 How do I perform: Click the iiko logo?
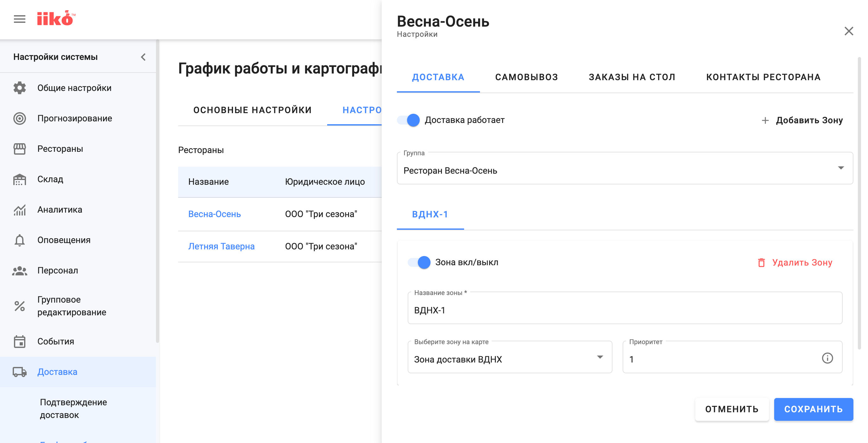56,18
